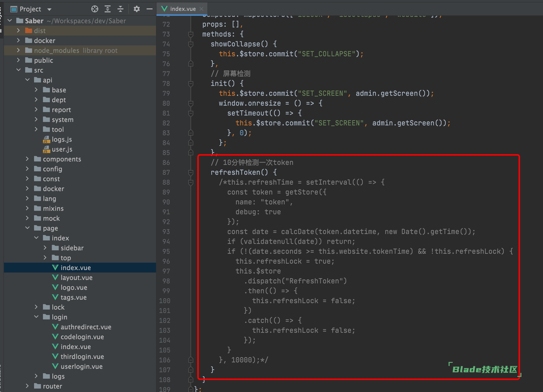543x392 pixels.
Task: Expand the base folder
Action: point(36,90)
